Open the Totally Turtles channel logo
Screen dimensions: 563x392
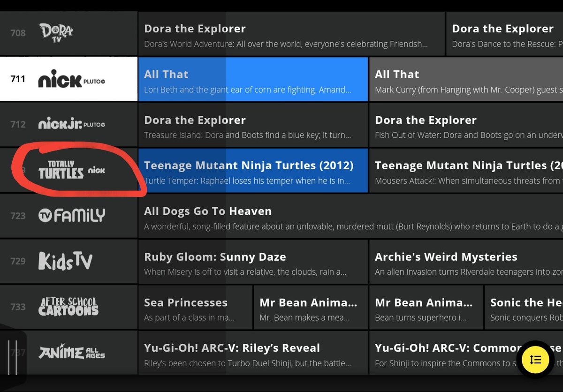pyautogui.click(x=71, y=170)
